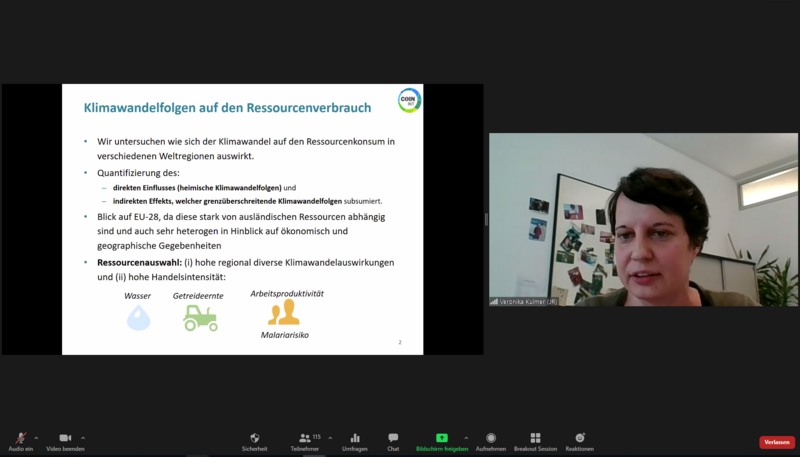Image resolution: width=800 pixels, height=457 pixels.
Task: Stop camera using Video beenden
Action: (x=65, y=440)
